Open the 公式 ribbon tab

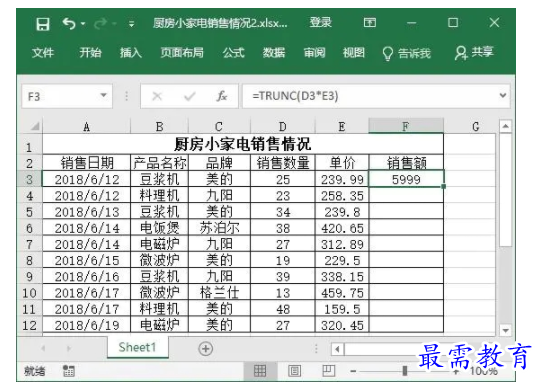tap(233, 53)
